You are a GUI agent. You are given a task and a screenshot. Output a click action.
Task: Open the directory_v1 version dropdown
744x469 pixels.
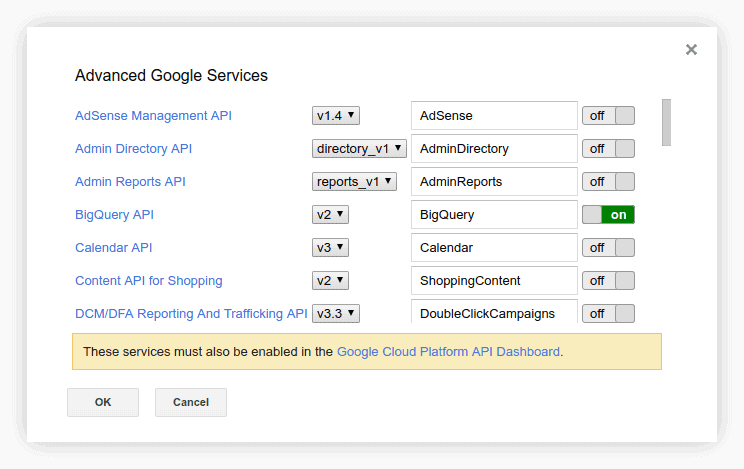click(x=359, y=149)
